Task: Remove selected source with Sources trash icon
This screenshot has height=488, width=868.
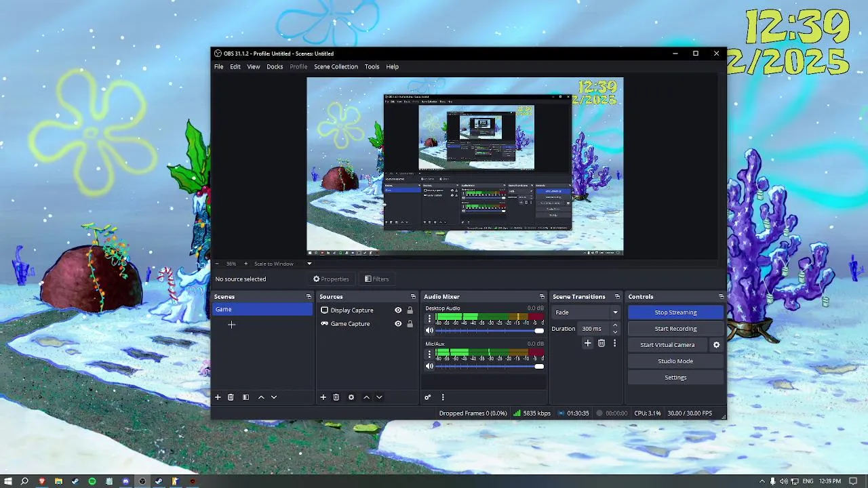Action: coord(336,397)
